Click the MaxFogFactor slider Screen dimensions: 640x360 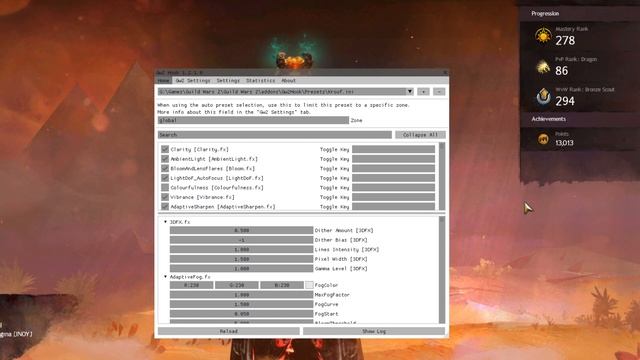pos(241,295)
